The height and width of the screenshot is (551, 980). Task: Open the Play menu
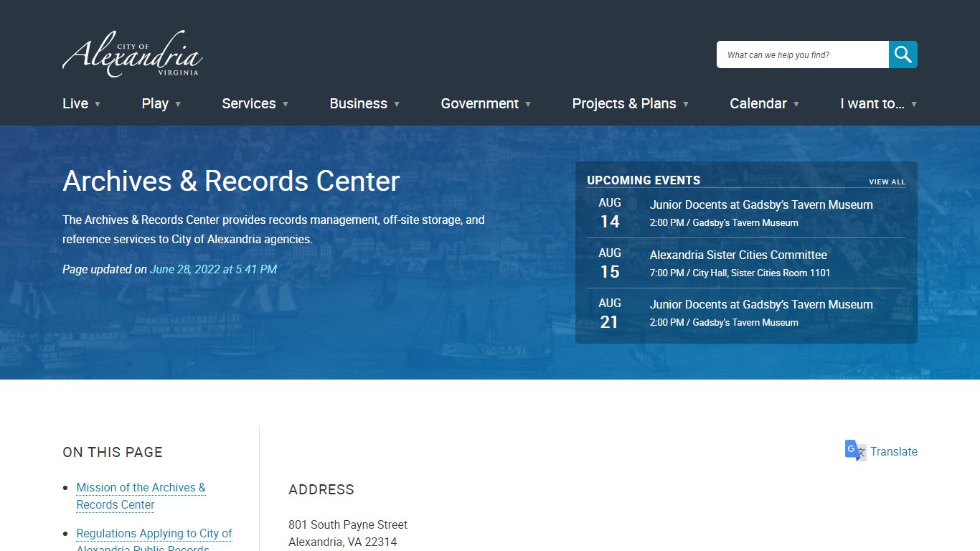click(155, 103)
